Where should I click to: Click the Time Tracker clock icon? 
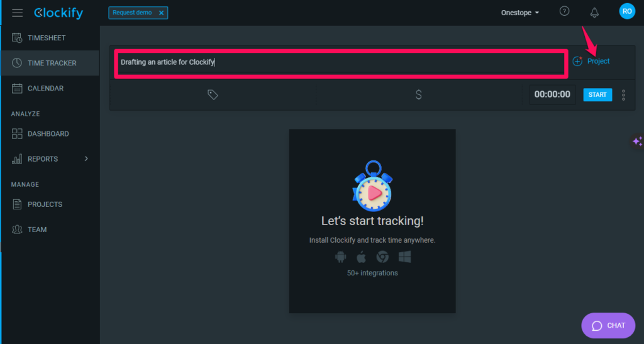click(x=17, y=63)
